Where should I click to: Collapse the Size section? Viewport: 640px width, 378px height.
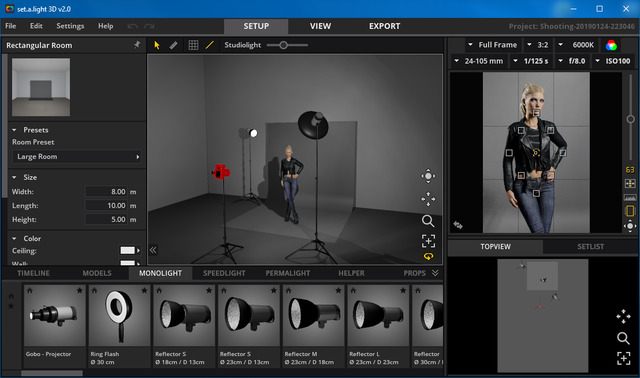[14, 177]
